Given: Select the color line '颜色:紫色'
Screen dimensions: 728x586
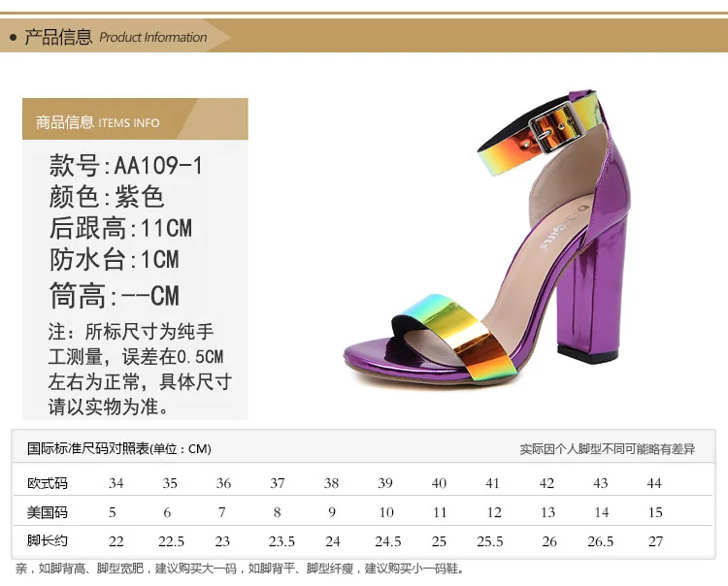Looking at the screenshot, I should coord(107,196).
